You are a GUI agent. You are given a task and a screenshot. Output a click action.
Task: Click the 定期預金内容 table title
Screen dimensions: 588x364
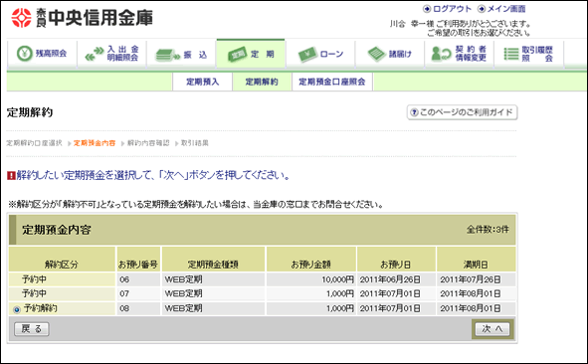(57, 230)
